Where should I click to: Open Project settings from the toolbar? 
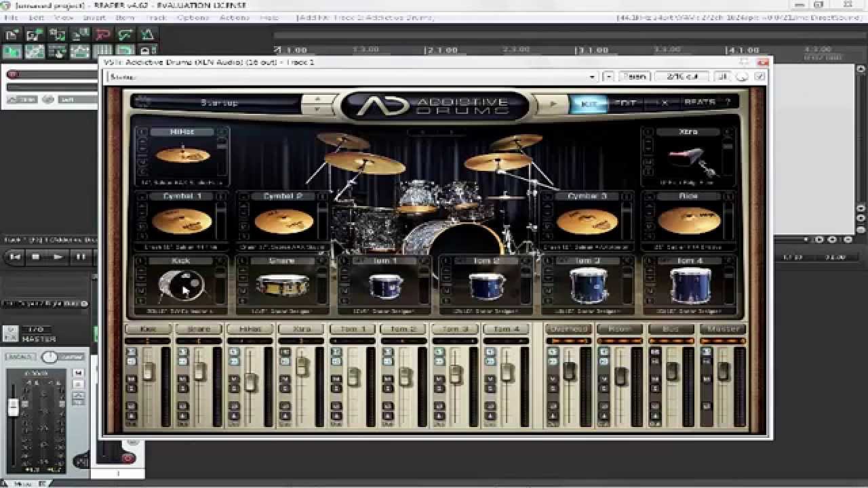click(79, 35)
